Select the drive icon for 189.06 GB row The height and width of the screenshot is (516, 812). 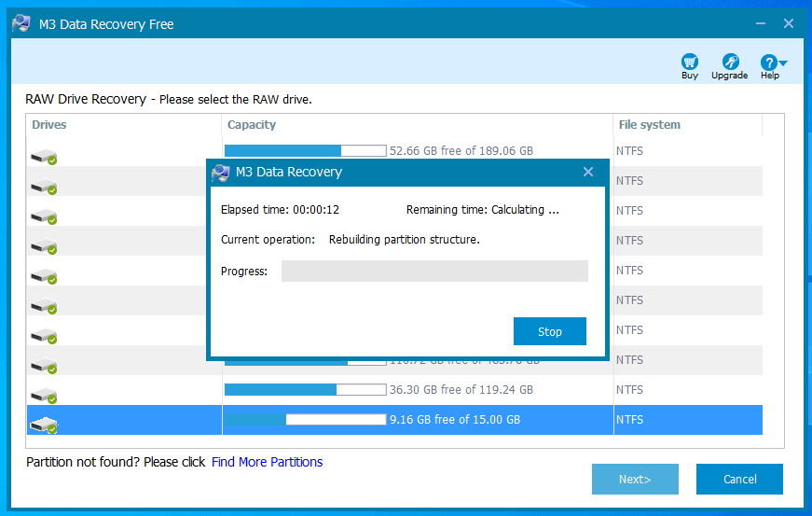[44, 157]
